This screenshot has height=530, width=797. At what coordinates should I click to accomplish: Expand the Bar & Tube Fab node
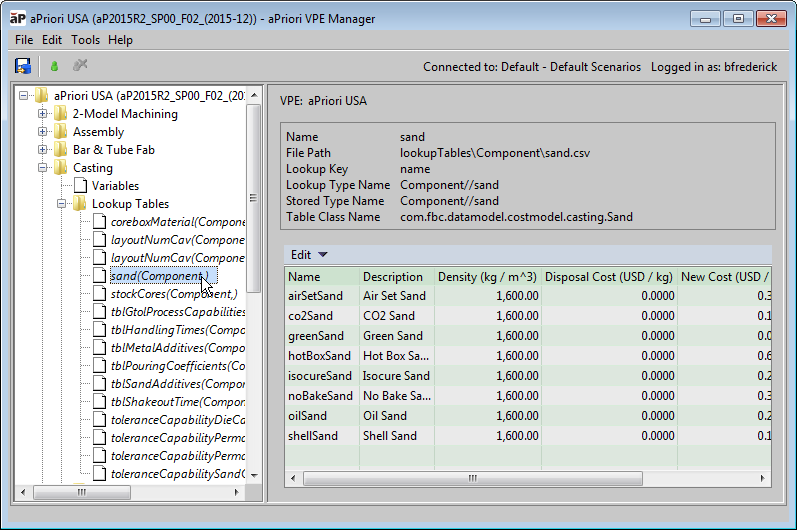click(x=43, y=150)
